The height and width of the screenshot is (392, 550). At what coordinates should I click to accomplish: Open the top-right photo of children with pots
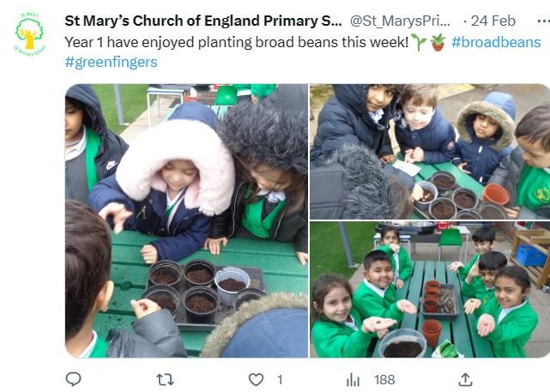[x=429, y=151]
